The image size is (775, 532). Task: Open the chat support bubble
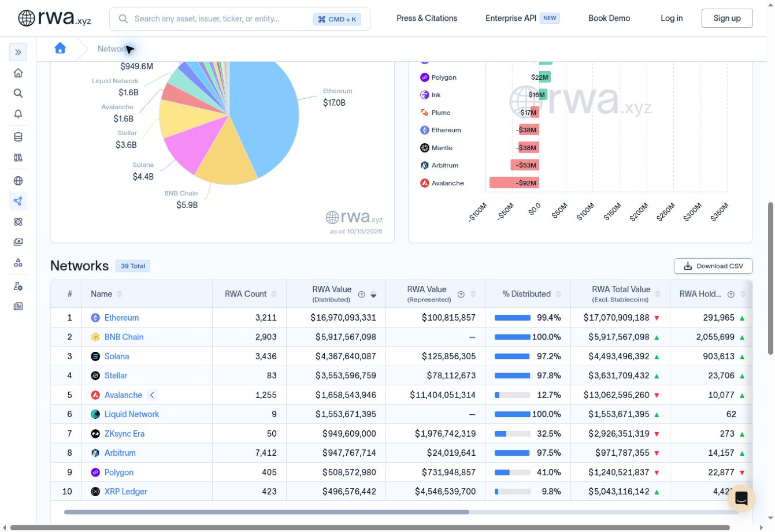[x=741, y=498]
